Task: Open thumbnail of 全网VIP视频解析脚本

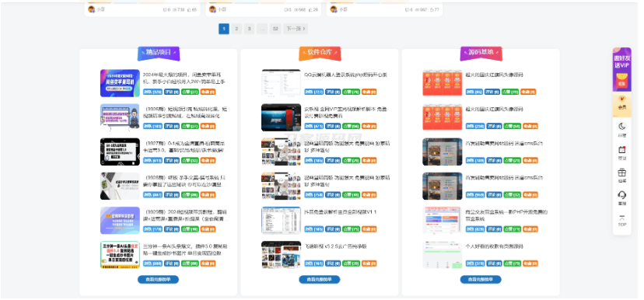Action: (281, 117)
